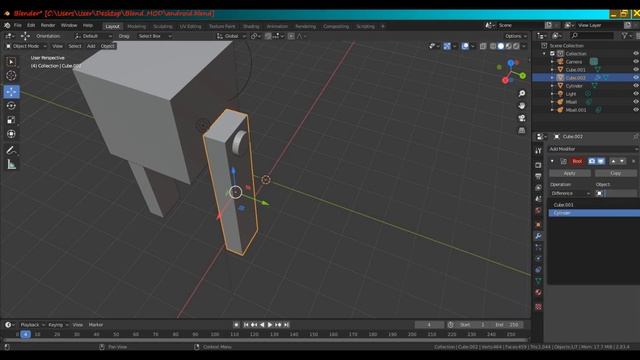Hide Camera in the outliner
Image resolution: width=640 pixels, height=360 pixels.
[636, 62]
